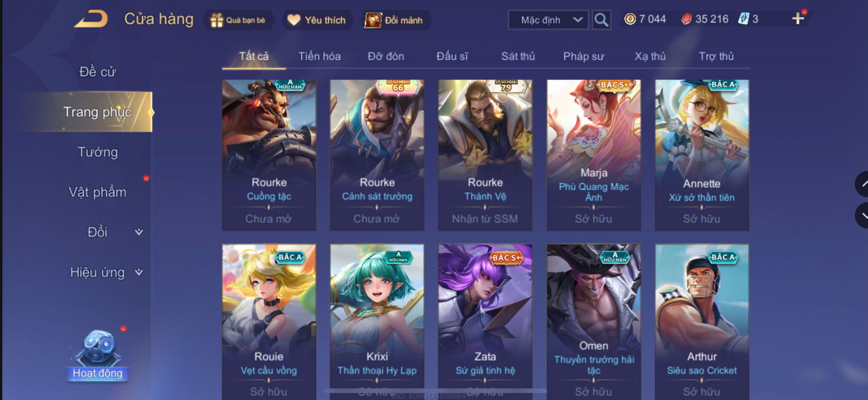The image size is (868, 400).
Task: Open Zata Sứ giả tinh hệ skin card
Action: tap(485, 322)
